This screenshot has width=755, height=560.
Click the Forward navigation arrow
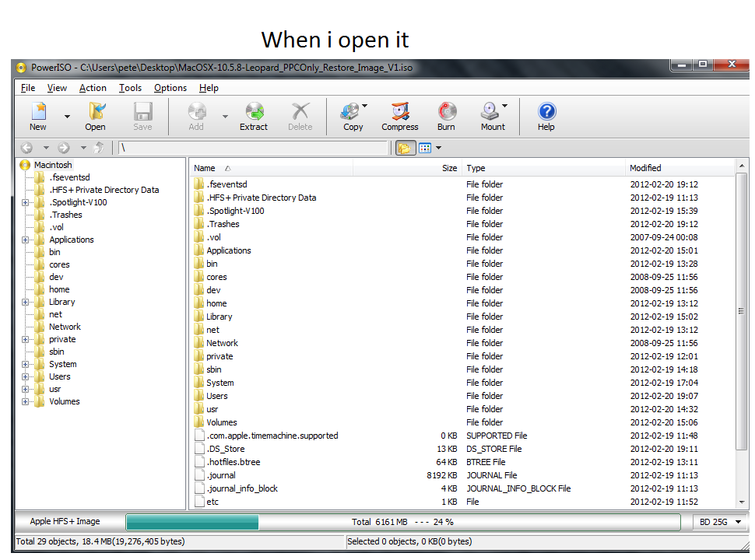(64, 148)
